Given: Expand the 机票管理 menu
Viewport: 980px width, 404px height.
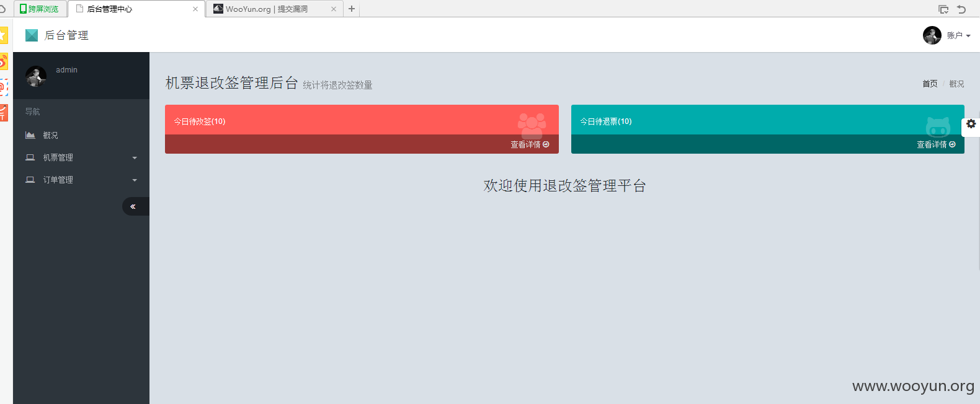Looking at the screenshot, I should pos(81,157).
